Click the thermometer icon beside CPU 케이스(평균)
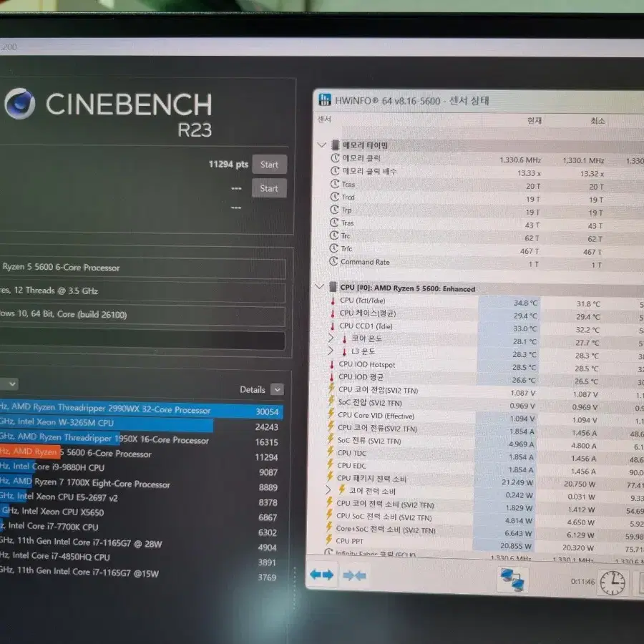Image resolution: width=644 pixels, height=644 pixels. 333,313
